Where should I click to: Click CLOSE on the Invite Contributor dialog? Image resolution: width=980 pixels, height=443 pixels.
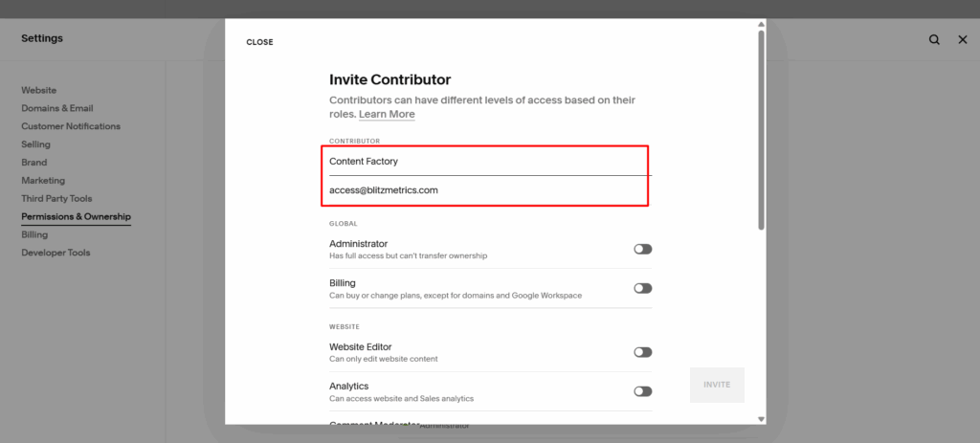259,42
